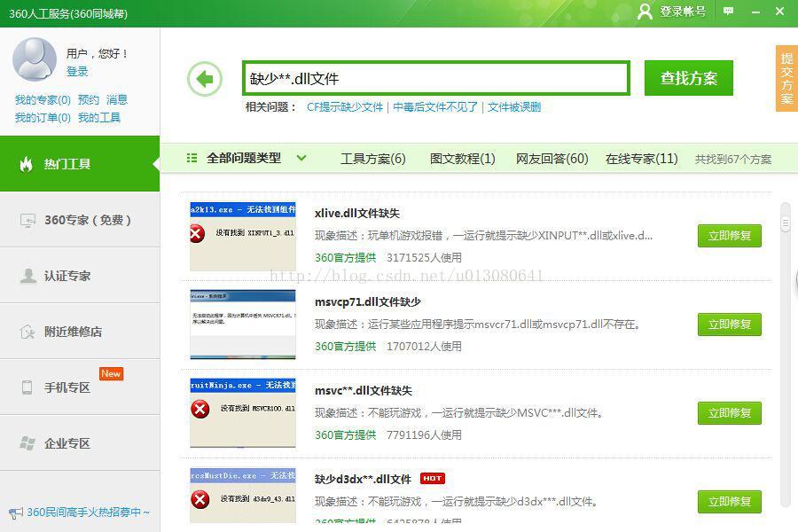Open 手机专区 sidebar section
798x532 pixels.
[80, 387]
